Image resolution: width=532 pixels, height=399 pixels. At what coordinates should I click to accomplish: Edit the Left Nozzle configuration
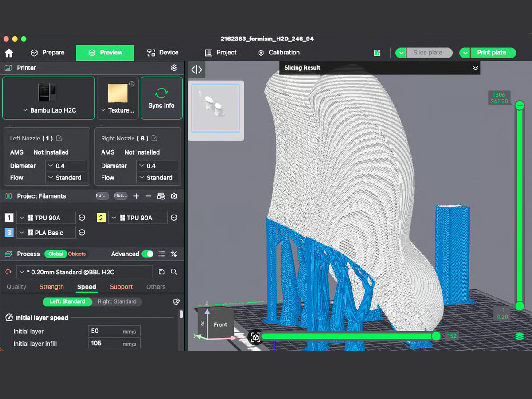(x=59, y=138)
